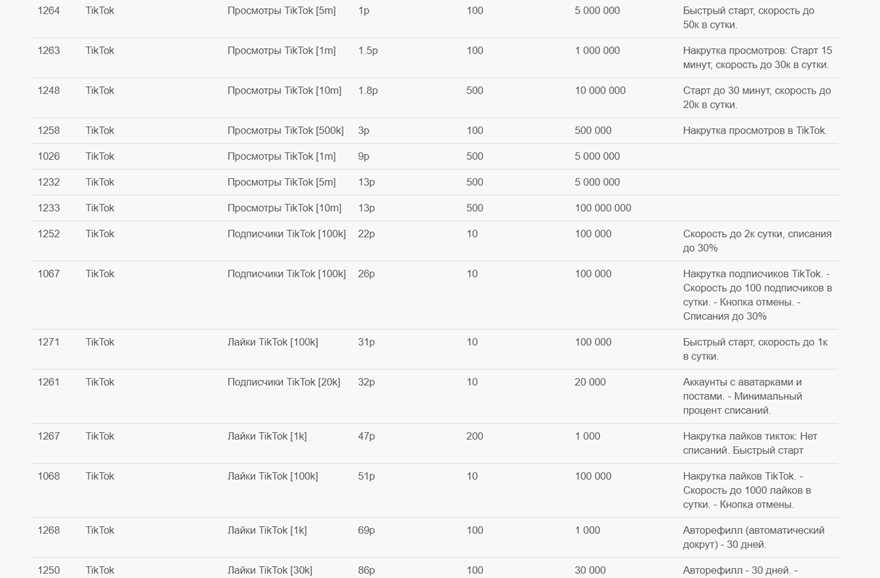This screenshot has width=880, height=578.
Task: Open the "Подписчики TikTok [20k]" service
Action: point(283,383)
